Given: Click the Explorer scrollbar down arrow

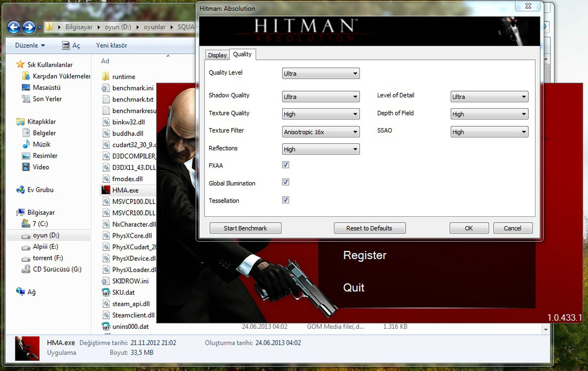Looking at the screenshot, I should pyautogui.click(x=546, y=329).
